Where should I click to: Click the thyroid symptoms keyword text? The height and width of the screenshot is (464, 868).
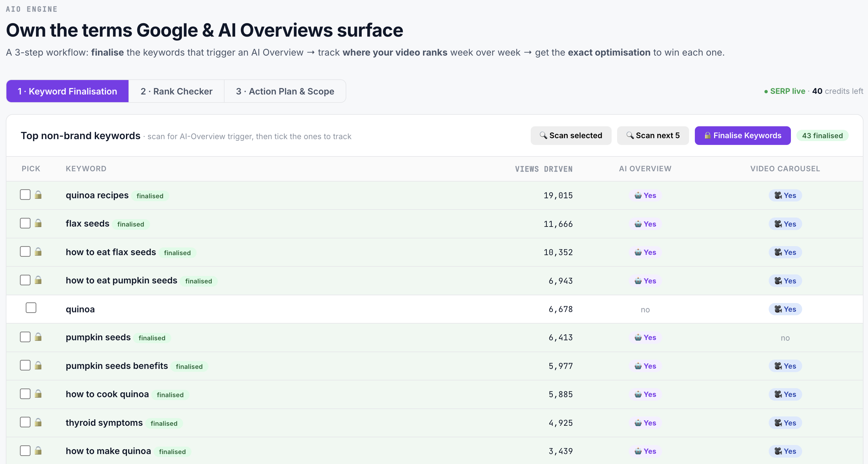[x=104, y=423]
